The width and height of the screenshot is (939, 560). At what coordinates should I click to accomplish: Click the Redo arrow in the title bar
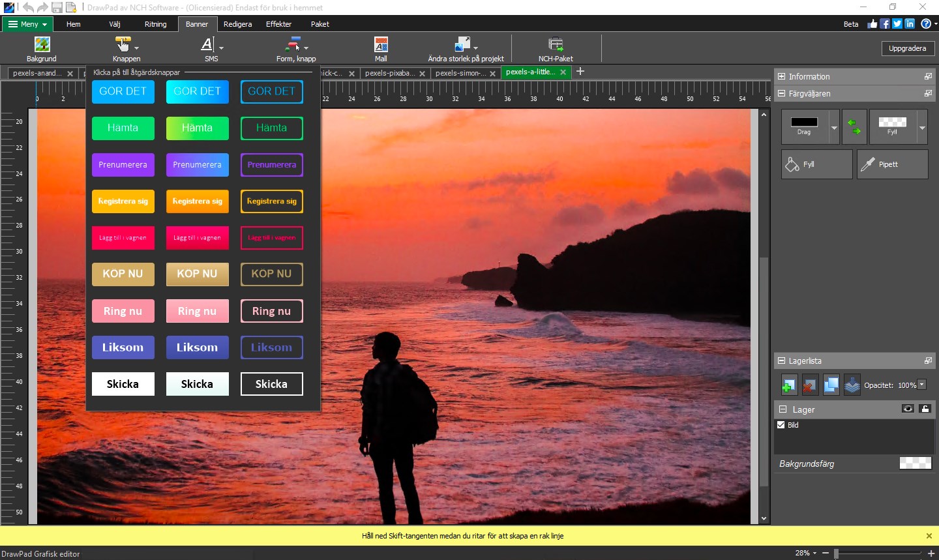coord(42,7)
